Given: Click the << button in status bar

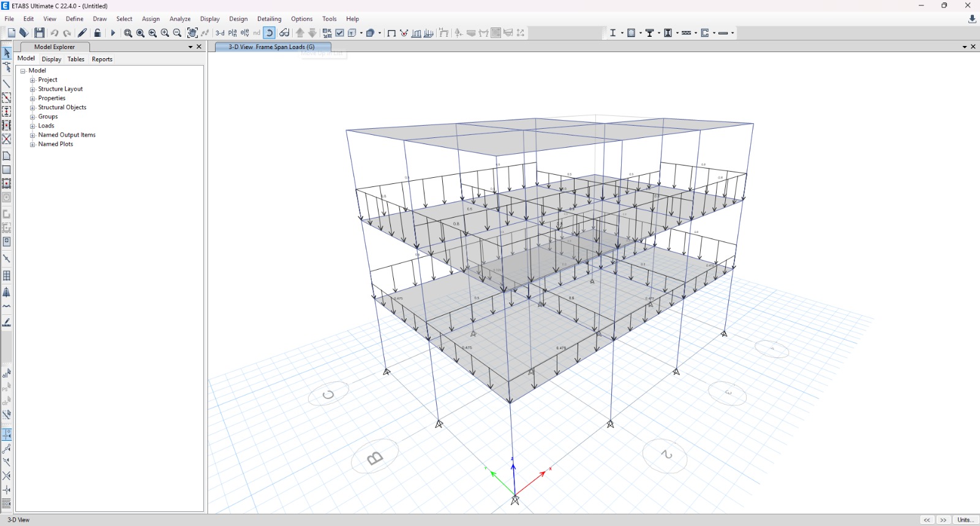Looking at the screenshot, I should 927,520.
